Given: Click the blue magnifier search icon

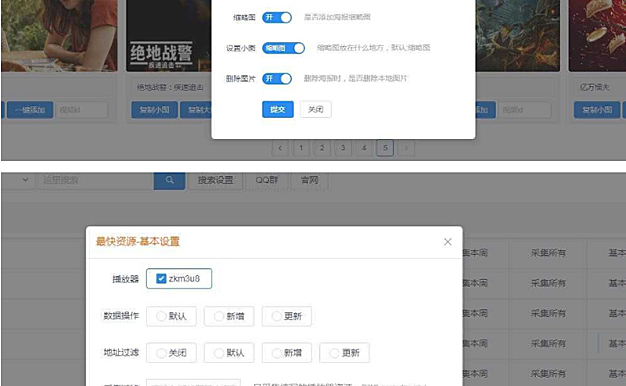Looking at the screenshot, I should tap(170, 180).
